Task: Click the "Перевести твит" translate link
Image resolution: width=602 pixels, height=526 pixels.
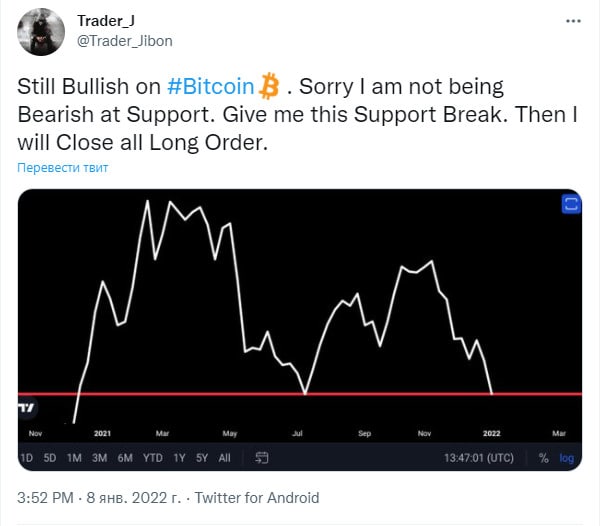Action: (x=63, y=167)
